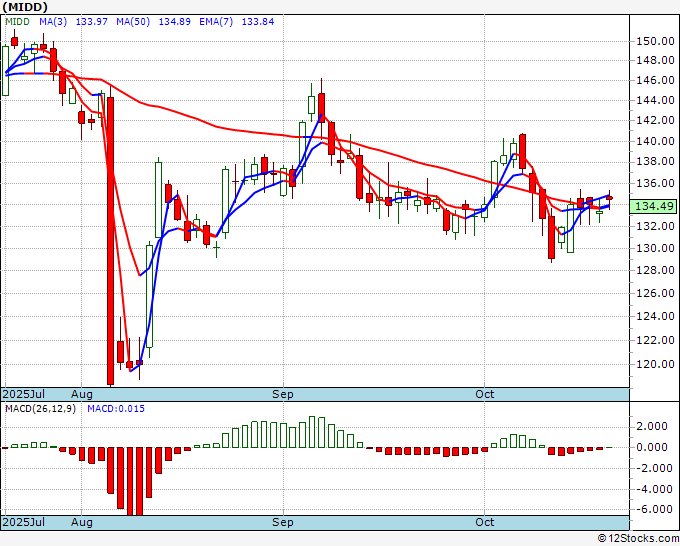Screen dimensions: 680x546
Task: Click the large red August crash candlestick
Action: click(x=111, y=241)
